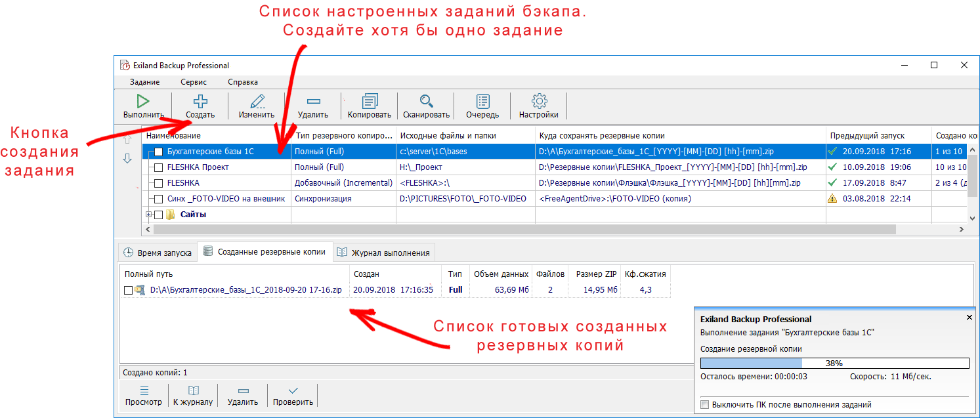Image resolution: width=980 pixels, height=418 pixels.
Task: Tick the checkbox for FLESHKA Проект task
Action: (x=158, y=167)
